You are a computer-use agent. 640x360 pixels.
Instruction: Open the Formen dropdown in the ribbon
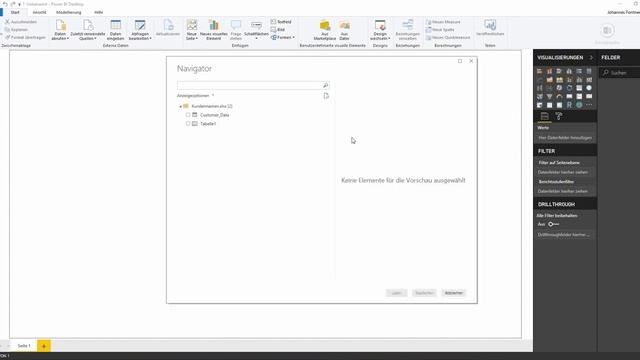click(x=282, y=37)
